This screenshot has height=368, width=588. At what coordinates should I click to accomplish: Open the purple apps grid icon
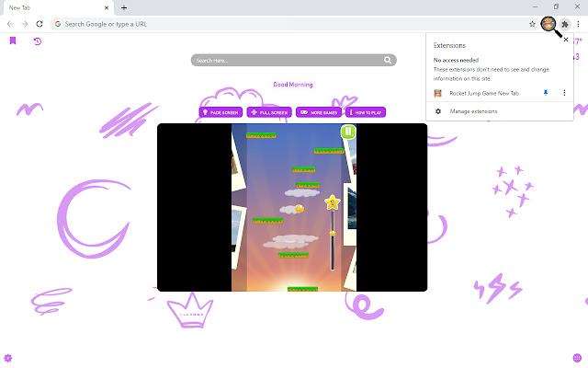tap(577, 358)
